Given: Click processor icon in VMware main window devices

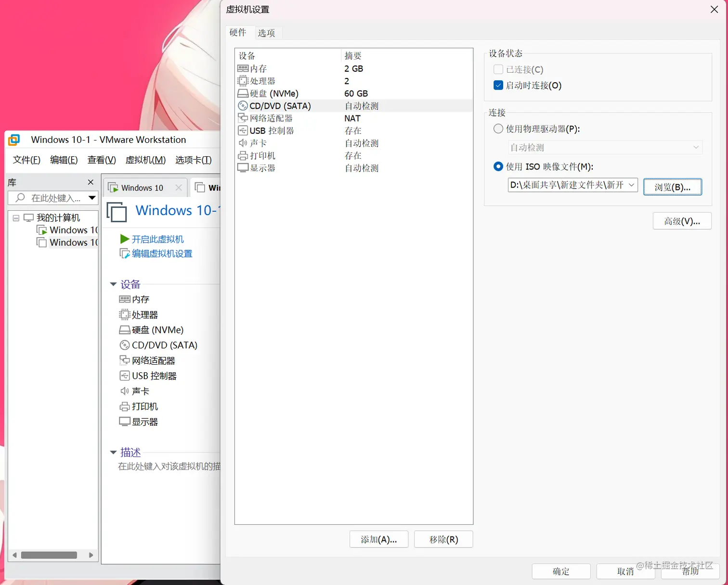Looking at the screenshot, I should pyautogui.click(x=125, y=315).
